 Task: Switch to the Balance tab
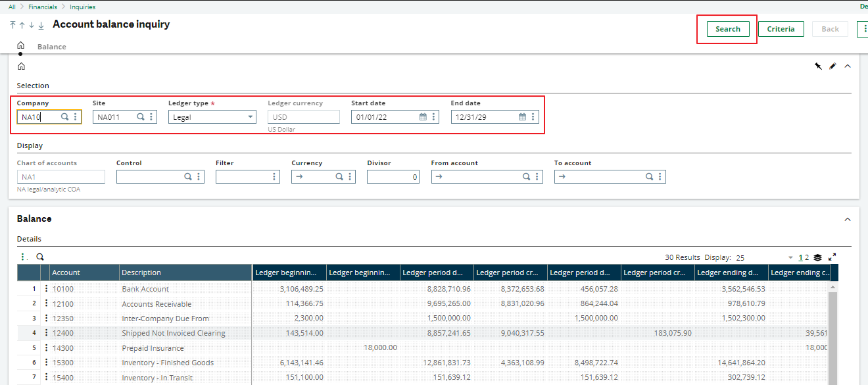51,46
